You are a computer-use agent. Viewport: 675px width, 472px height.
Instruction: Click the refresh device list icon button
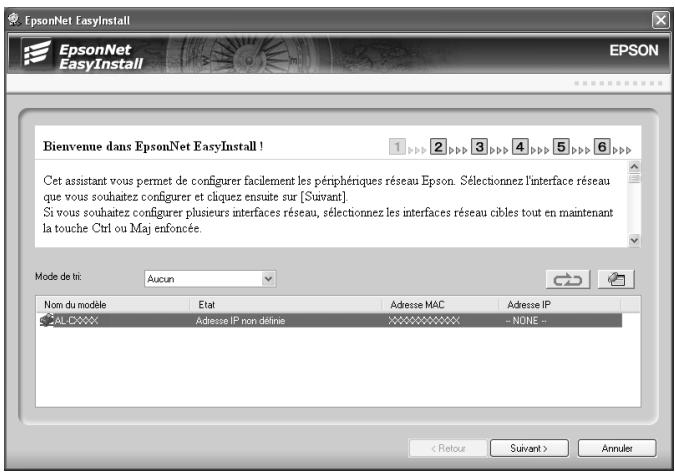(567, 279)
